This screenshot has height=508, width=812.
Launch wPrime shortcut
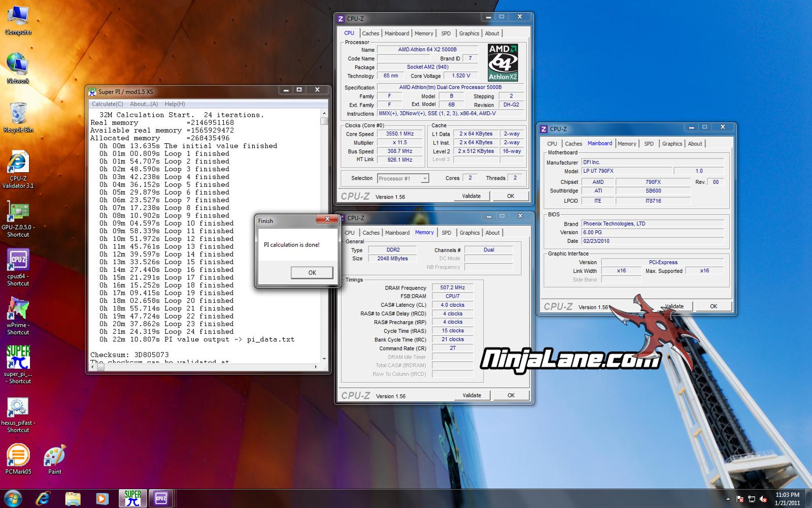18,316
